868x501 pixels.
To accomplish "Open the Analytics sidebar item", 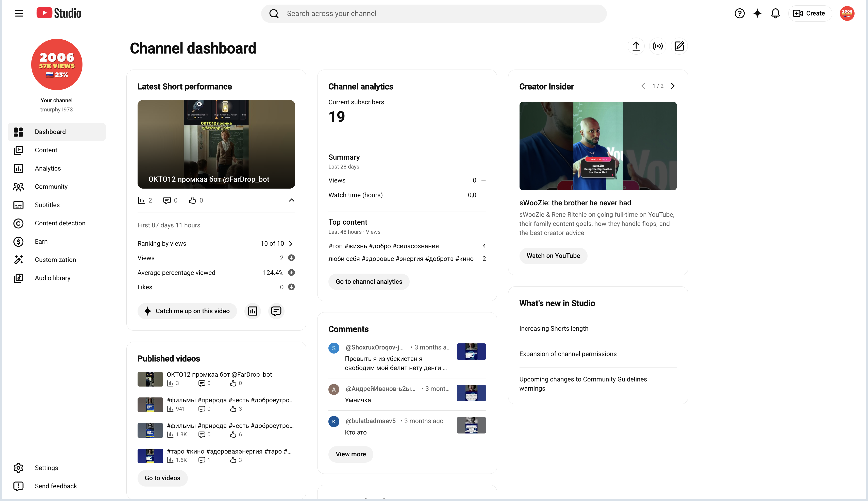I will [x=57, y=168].
